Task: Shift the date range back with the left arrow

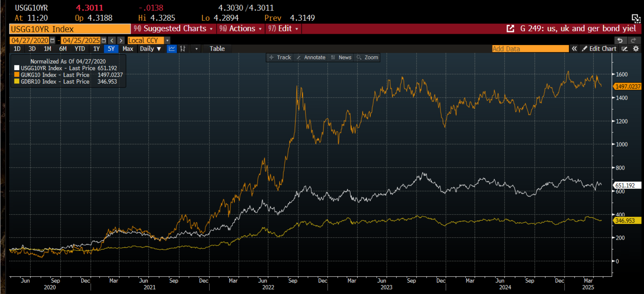Action: click(112, 41)
